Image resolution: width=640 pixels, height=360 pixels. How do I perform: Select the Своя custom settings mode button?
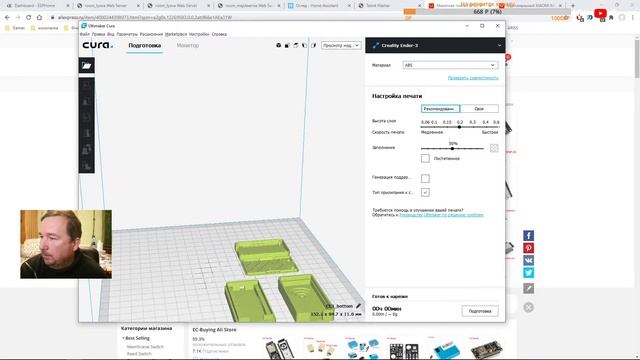(x=479, y=109)
